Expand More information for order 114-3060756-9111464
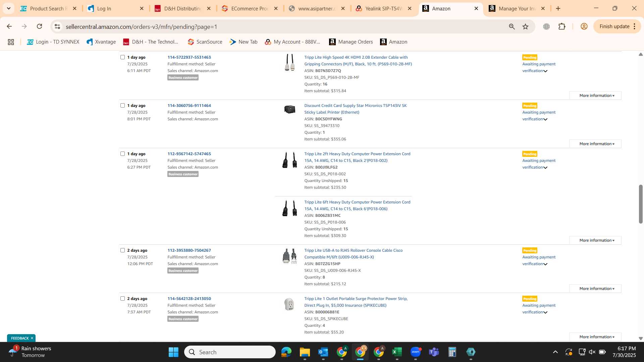 [x=595, y=144]
